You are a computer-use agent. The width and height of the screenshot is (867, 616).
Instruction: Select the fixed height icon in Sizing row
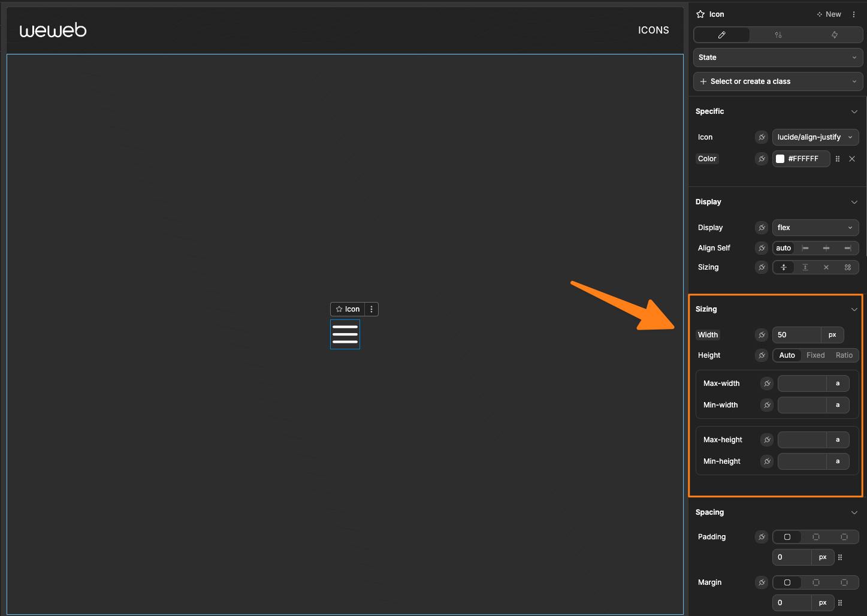pyautogui.click(x=805, y=267)
